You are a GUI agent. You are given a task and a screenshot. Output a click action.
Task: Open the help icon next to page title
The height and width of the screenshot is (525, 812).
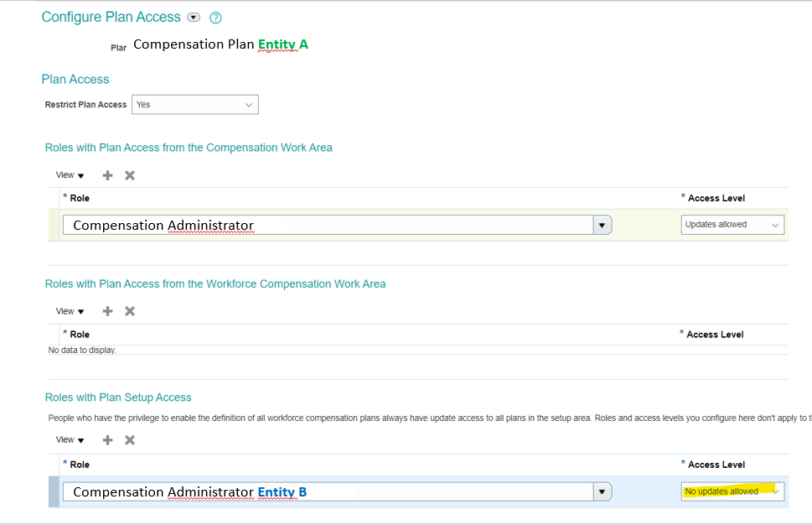(x=214, y=17)
